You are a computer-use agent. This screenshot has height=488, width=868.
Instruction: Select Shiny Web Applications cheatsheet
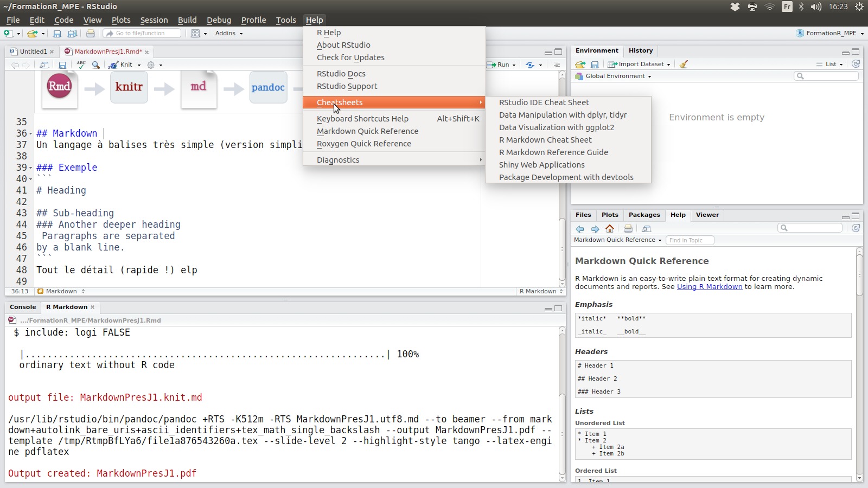pos(568,165)
